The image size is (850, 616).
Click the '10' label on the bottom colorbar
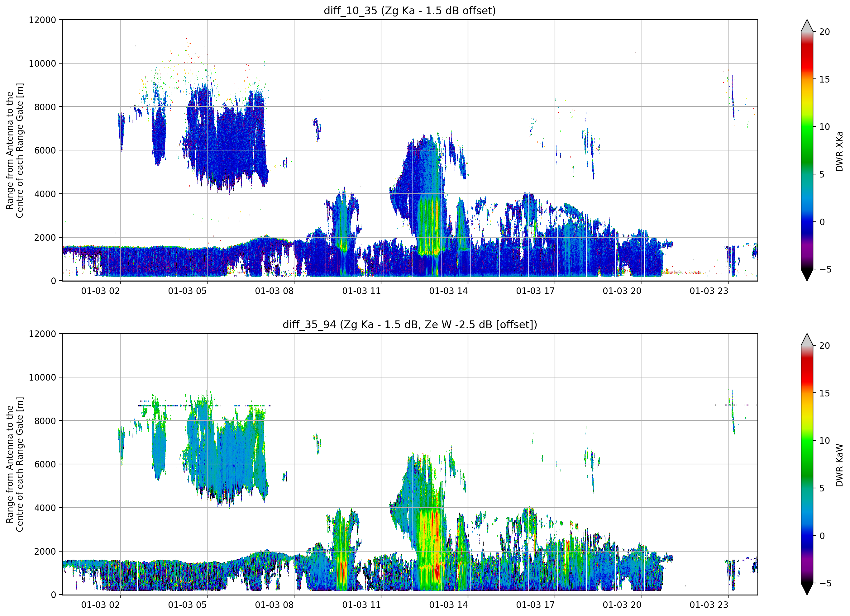pyautogui.click(x=824, y=441)
